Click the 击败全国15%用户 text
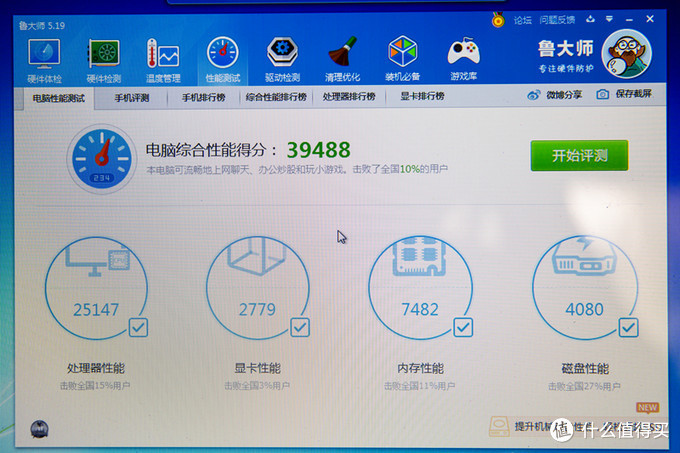 click(x=95, y=385)
